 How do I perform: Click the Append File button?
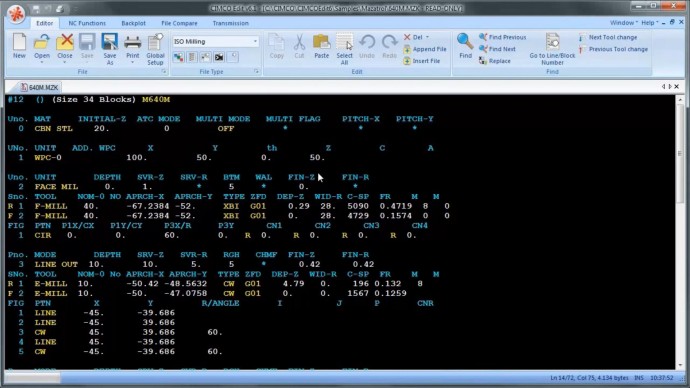click(425, 49)
